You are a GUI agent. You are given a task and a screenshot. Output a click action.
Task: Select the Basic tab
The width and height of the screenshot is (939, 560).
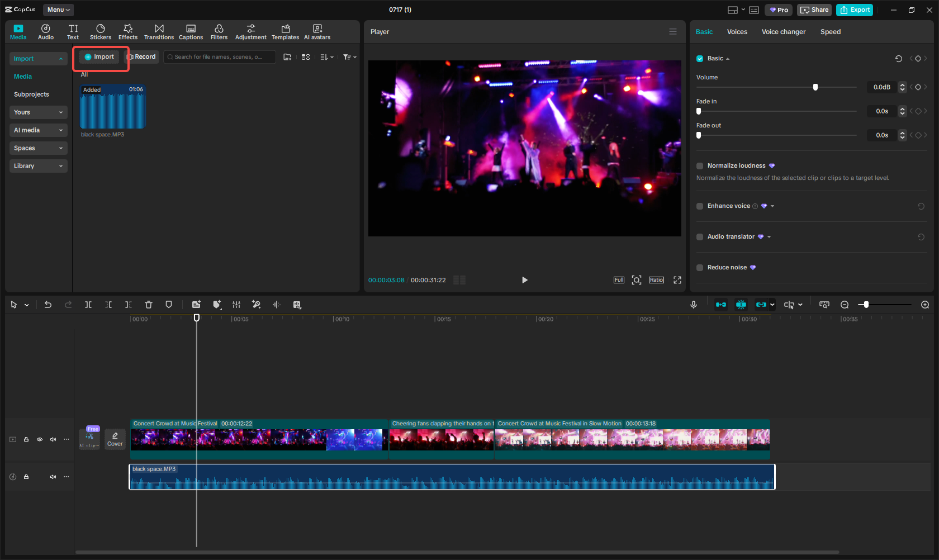click(704, 32)
